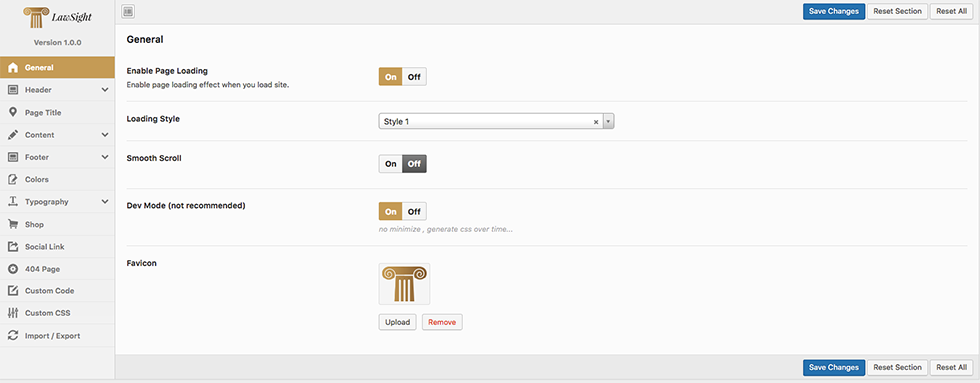Viewport: 980px width, 383px height.
Task: Click the Social Link share icon
Action: coord(12,247)
